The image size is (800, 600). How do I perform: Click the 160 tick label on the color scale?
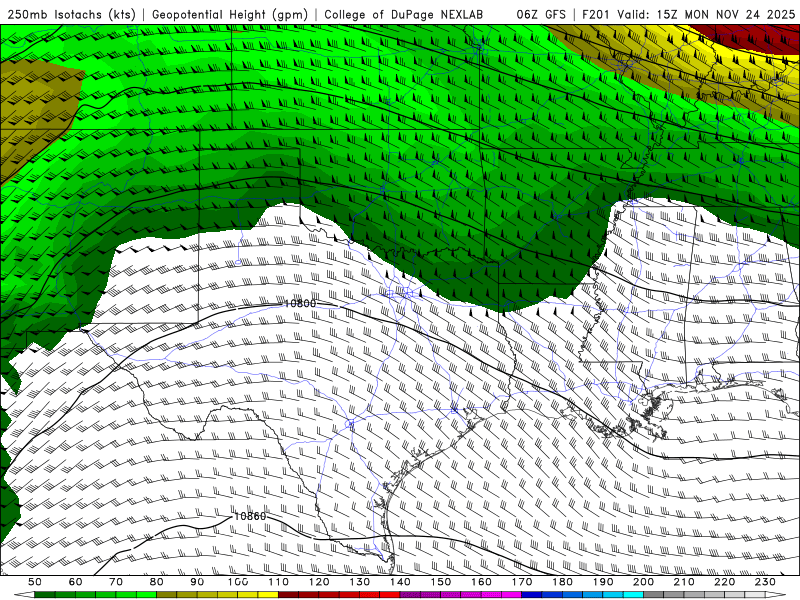tap(482, 582)
